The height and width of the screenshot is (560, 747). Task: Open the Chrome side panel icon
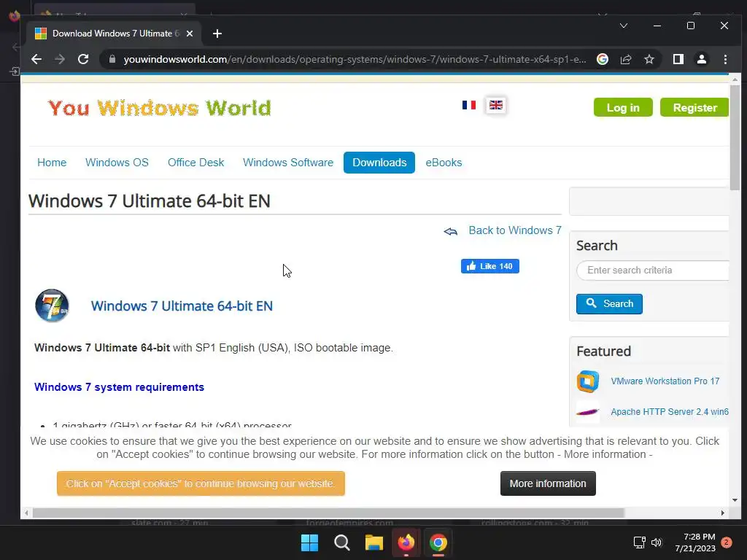click(678, 59)
